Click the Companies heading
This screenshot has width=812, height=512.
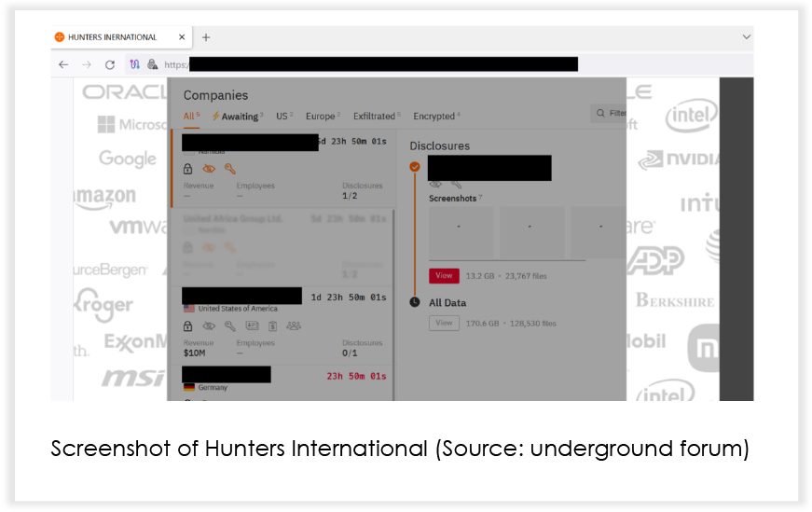tap(215, 95)
